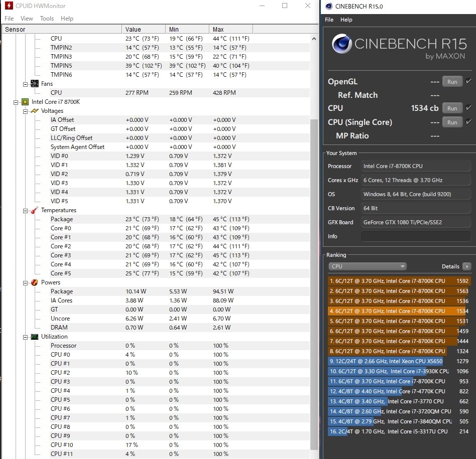The image size is (476, 459).
Task: Click the Powers flame icon
Action: (35, 282)
